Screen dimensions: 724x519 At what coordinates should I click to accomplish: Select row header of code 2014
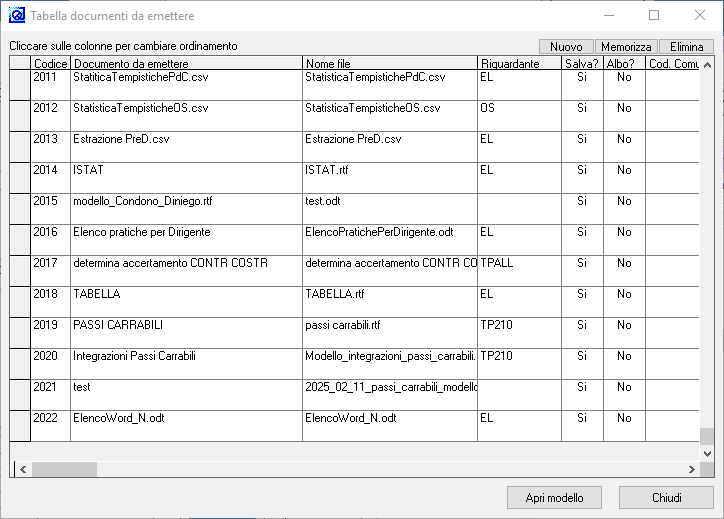pos(20,178)
